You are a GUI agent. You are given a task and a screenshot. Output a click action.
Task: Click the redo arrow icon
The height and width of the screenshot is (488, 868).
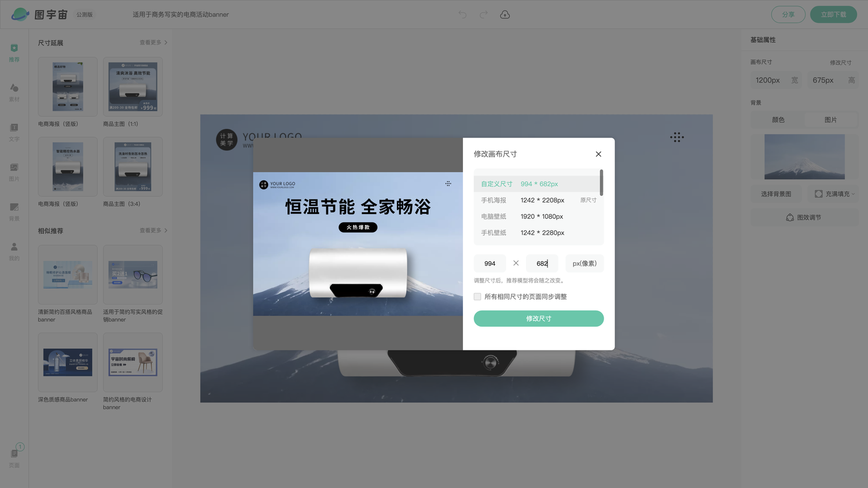coord(483,14)
